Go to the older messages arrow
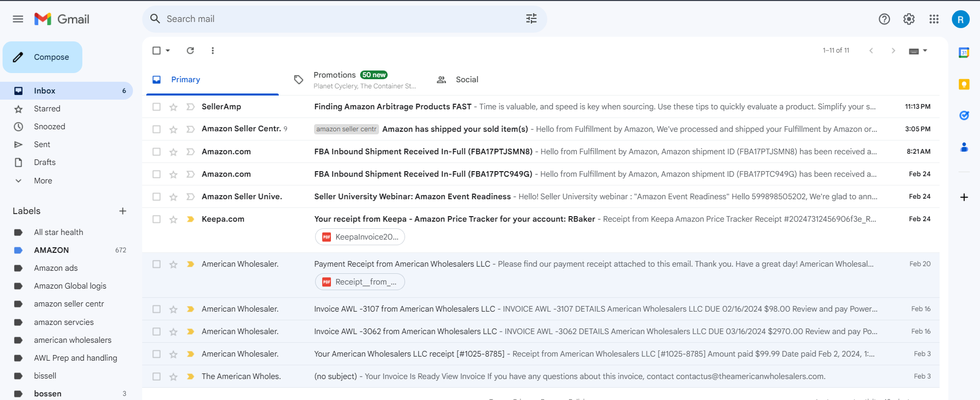Image resolution: width=980 pixels, height=400 pixels. tap(893, 51)
